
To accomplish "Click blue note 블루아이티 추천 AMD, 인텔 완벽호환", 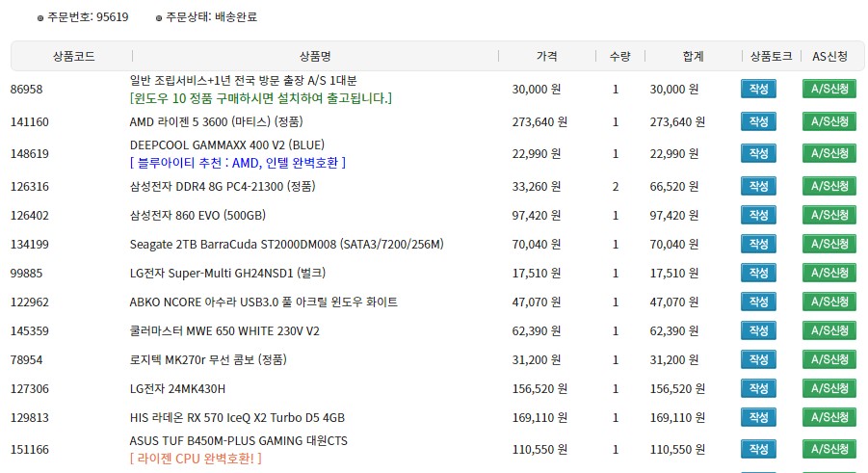I will (x=238, y=163).
